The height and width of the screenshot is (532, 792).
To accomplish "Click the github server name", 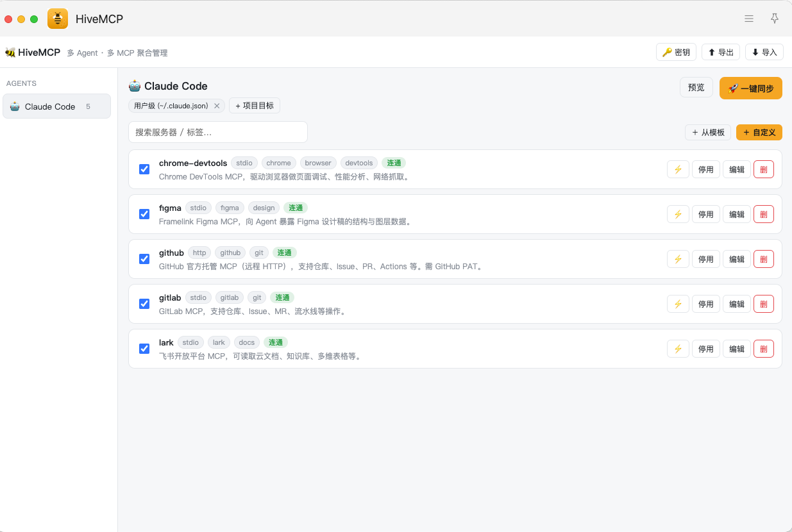I will click(171, 253).
